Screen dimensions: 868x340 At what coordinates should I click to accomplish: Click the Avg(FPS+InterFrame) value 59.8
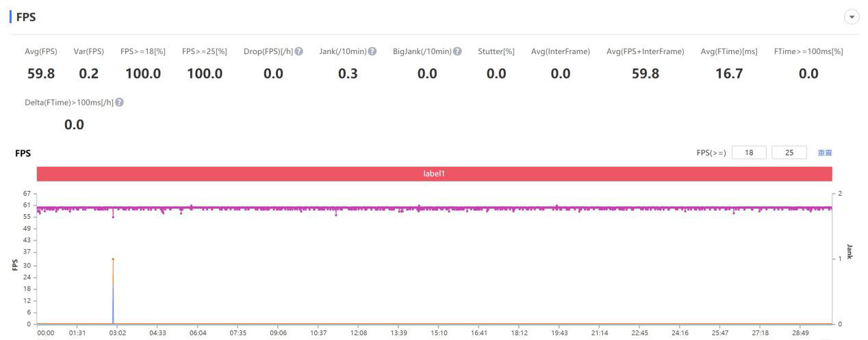pos(646,74)
